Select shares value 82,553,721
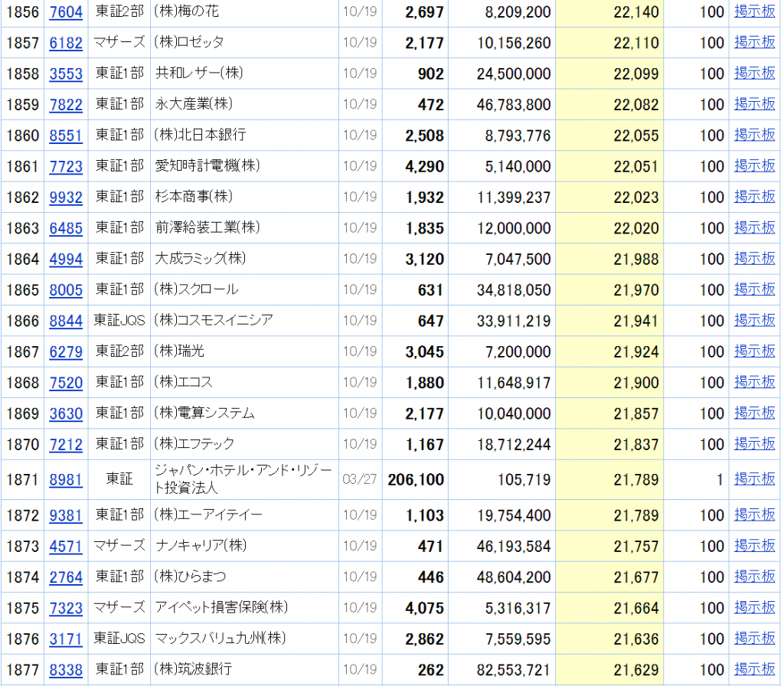The image size is (784, 686). [x=514, y=670]
